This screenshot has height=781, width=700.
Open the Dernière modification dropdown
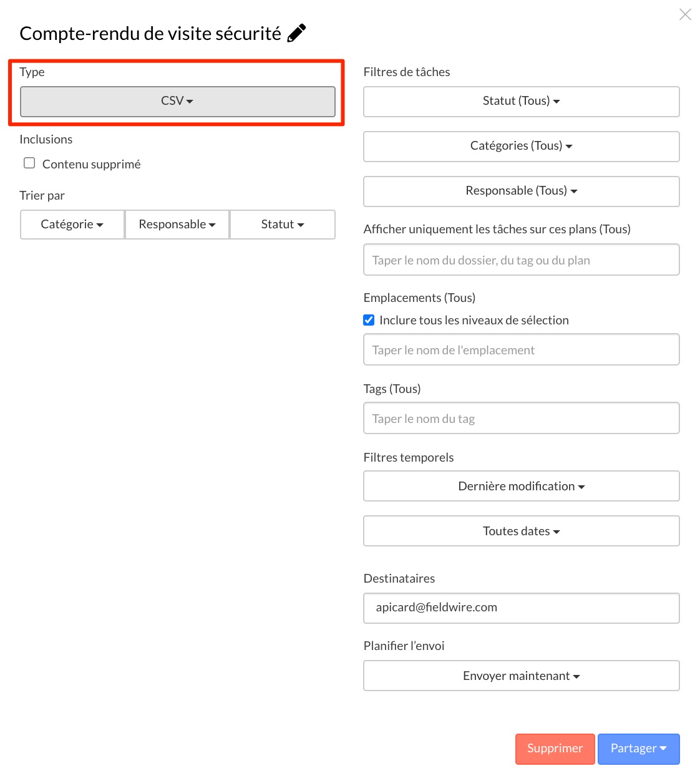(521, 487)
